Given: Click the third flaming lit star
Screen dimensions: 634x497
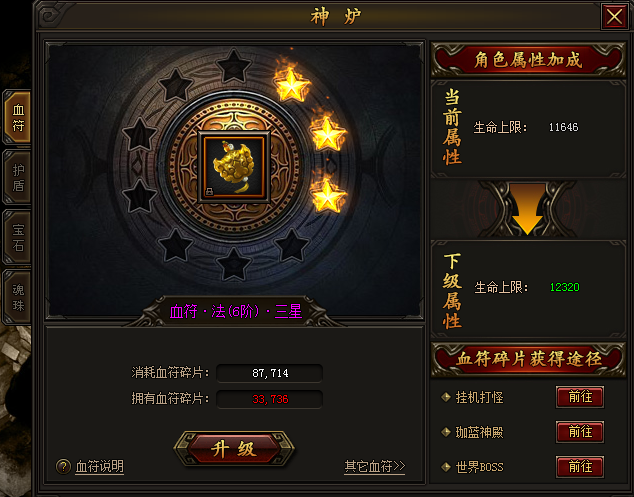Looking at the screenshot, I should 328,196.
